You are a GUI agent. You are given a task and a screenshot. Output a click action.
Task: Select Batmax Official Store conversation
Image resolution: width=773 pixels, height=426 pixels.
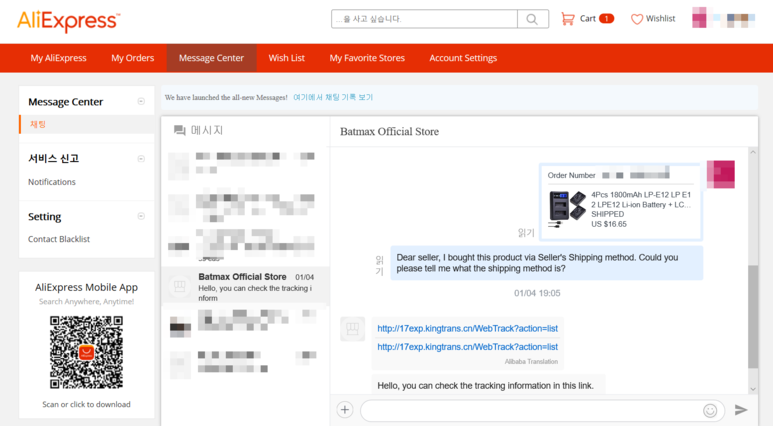click(246, 287)
